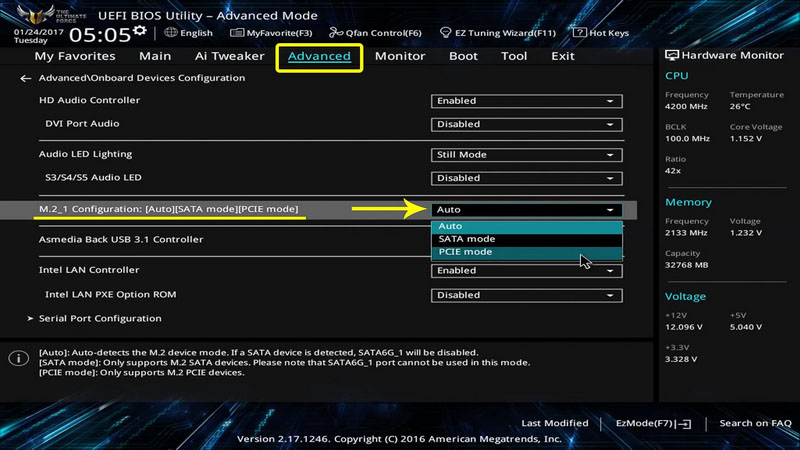
Task: Open Hot Keys question-mark icon
Action: coord(579,33)
